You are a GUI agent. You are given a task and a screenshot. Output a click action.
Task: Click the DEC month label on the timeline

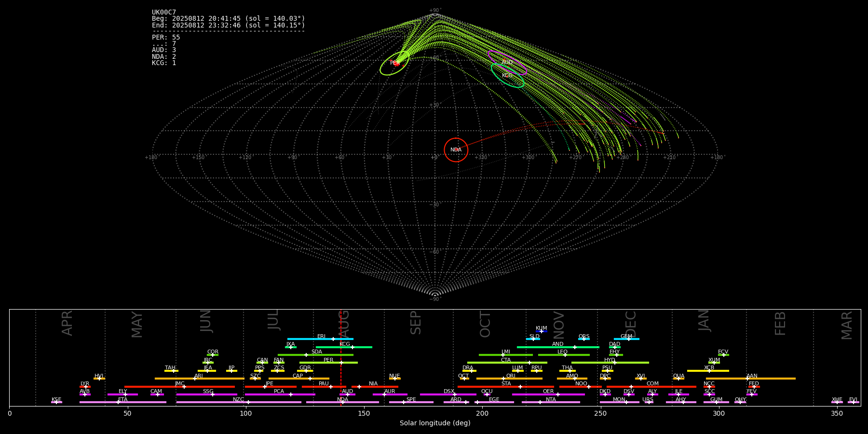click(x=631, y=324)
